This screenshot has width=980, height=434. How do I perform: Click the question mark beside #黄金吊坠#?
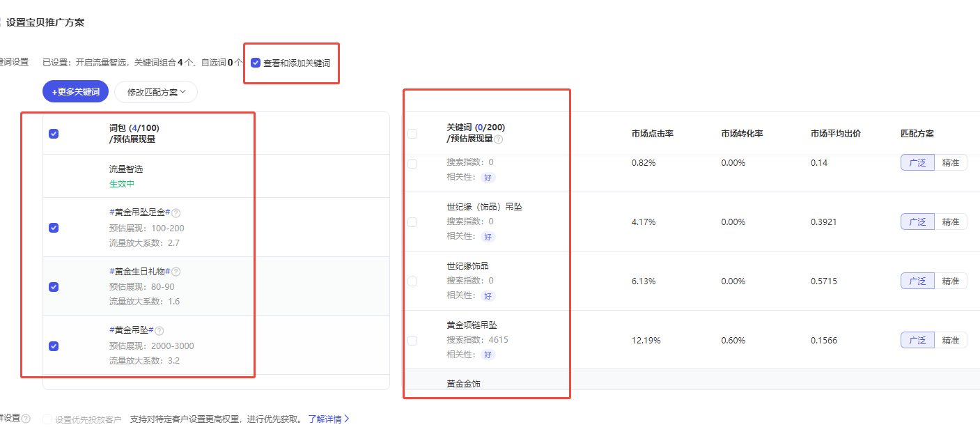click(160, 331)
